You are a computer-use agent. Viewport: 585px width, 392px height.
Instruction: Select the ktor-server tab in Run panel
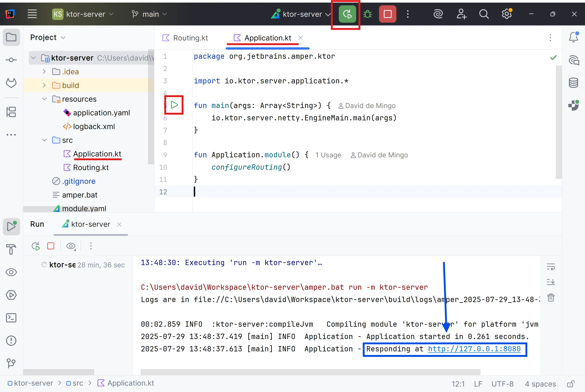[90, 224]
